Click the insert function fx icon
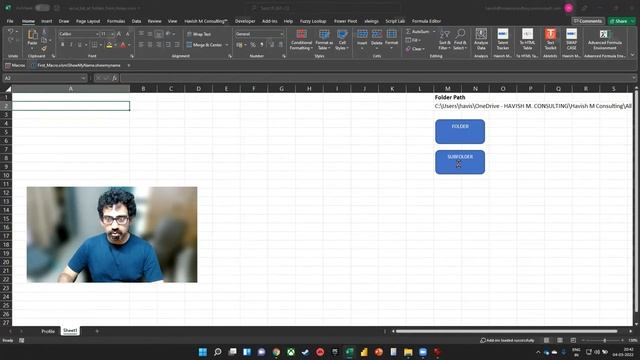The height and width of the screenshot is (360, 640). pyautogui.click(x=115, y=78)
